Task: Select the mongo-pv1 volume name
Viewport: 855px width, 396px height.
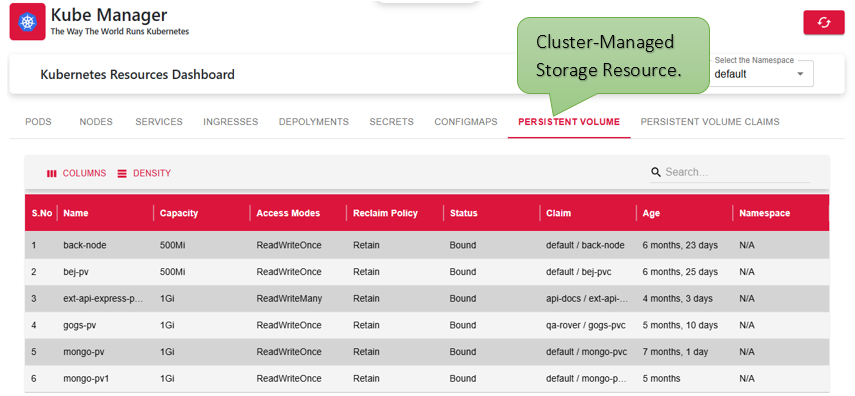Action: (86, 379)
